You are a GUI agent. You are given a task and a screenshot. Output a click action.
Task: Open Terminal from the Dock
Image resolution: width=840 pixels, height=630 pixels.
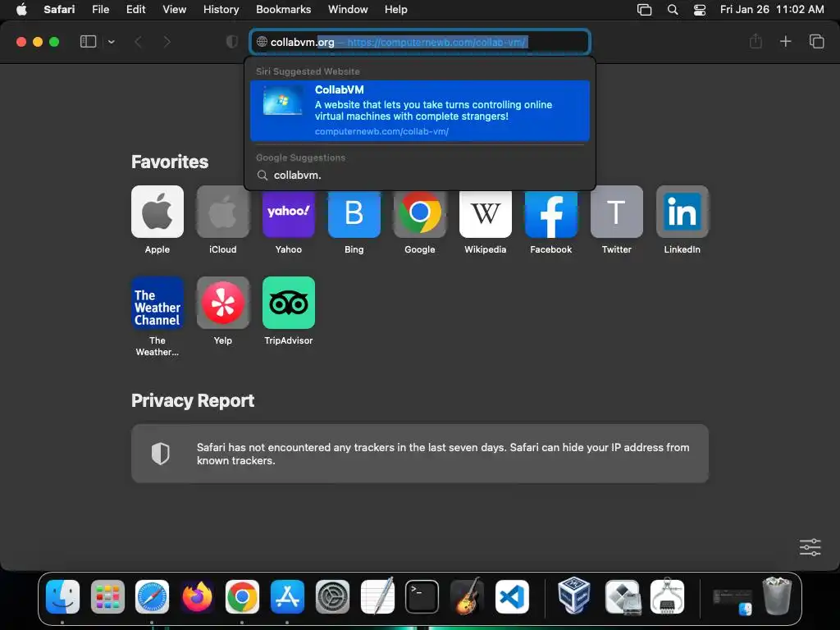tap(422, 596)
